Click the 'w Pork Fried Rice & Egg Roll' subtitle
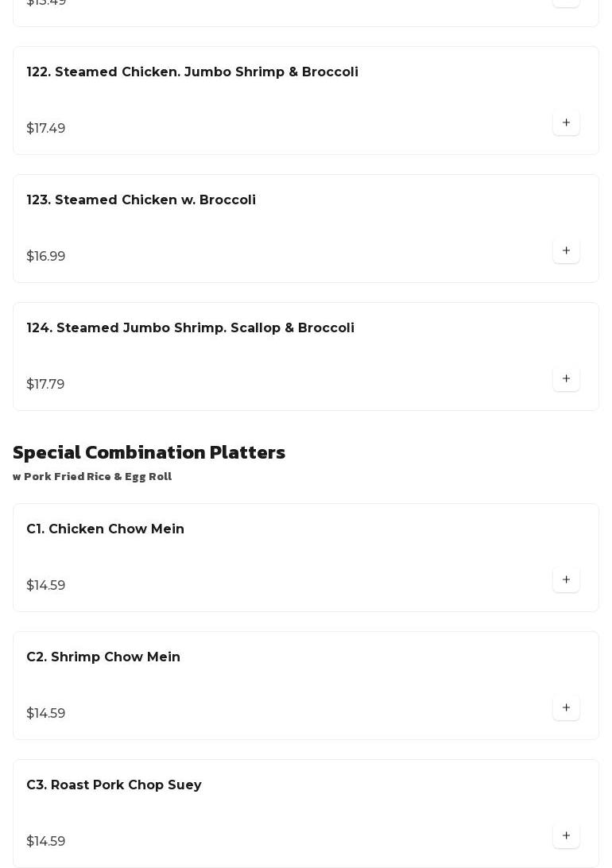The height and width of the screenshot is (868, 612). tap(92, 477)
